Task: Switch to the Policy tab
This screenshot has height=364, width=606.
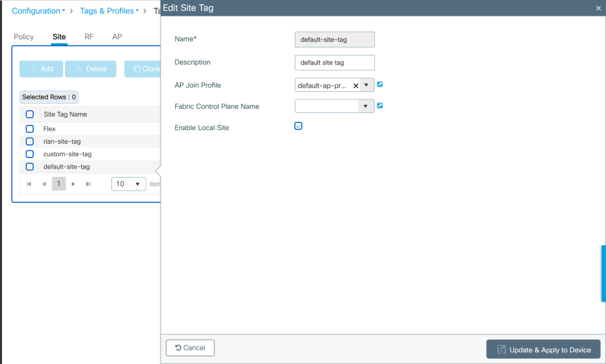Action: point(24,37)
